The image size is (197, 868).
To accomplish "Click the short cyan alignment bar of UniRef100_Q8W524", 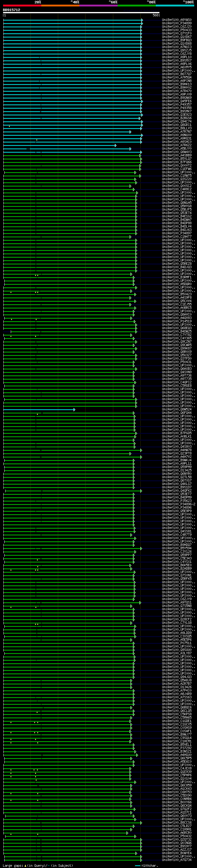I will 39,410.
